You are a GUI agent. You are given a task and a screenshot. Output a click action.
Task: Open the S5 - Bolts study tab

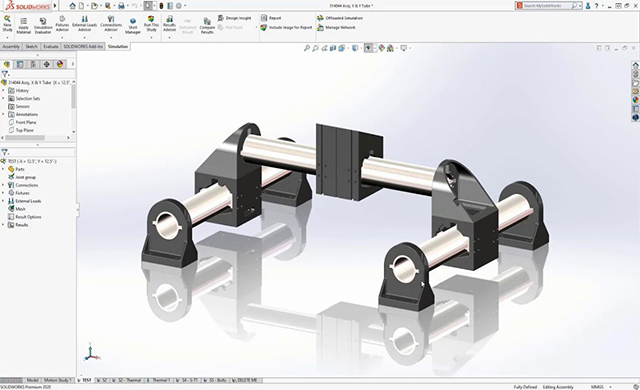tap(216, 380)
